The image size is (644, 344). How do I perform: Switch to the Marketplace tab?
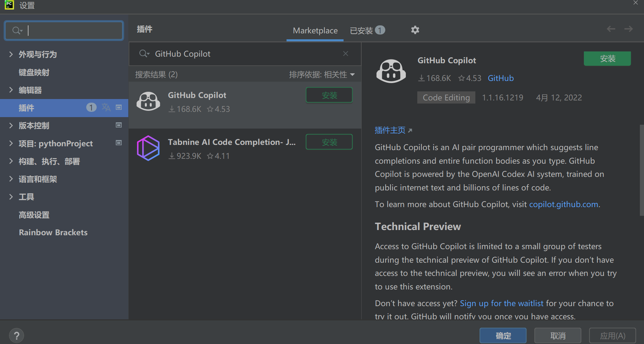click(315, 31)
